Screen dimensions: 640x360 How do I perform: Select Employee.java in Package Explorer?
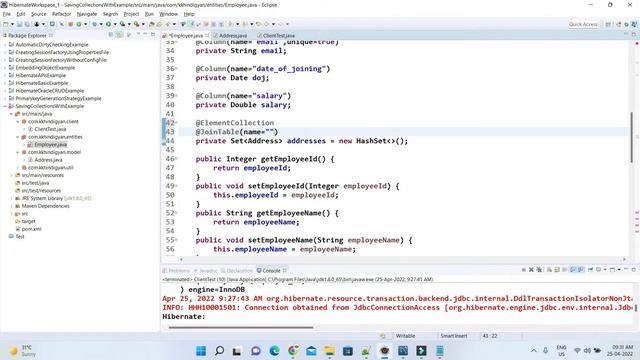[50, 144]
